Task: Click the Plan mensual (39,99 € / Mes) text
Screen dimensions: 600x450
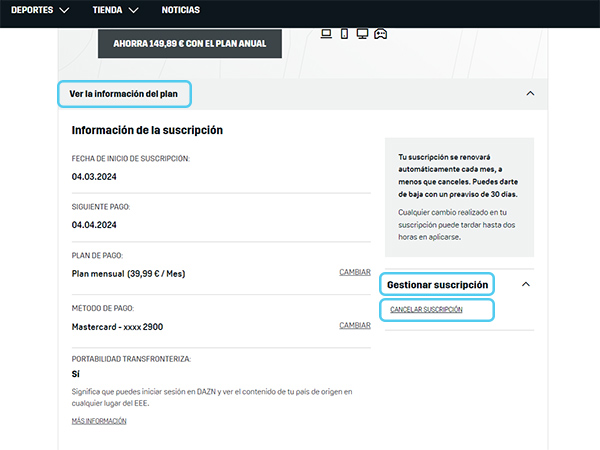Action: click(x=128, y=274)
